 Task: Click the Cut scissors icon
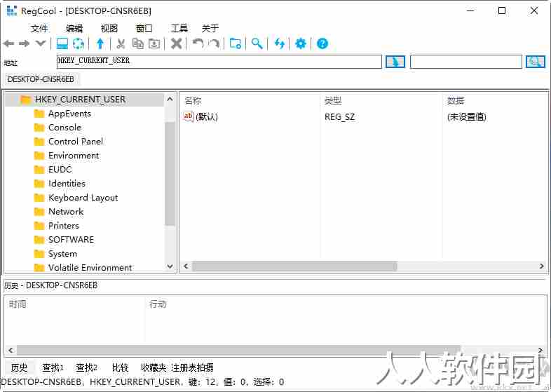[121, 43]
